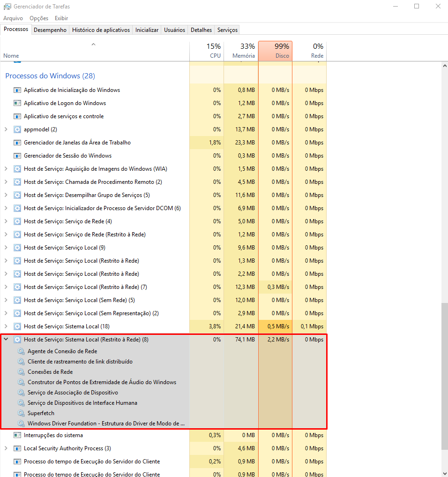Click the vertical scrollbar thumb
The image size is (448, 477).
445,376
